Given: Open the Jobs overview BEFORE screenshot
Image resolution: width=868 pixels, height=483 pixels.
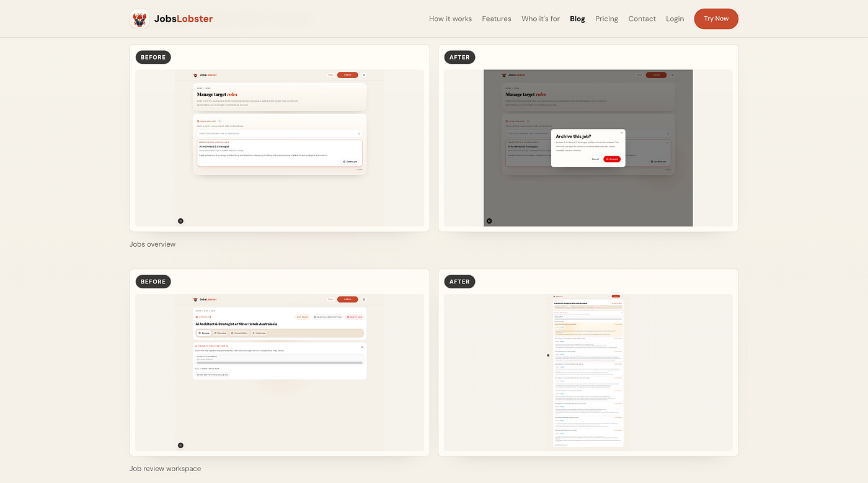Looking at the screenshot, I should point(280,148).
